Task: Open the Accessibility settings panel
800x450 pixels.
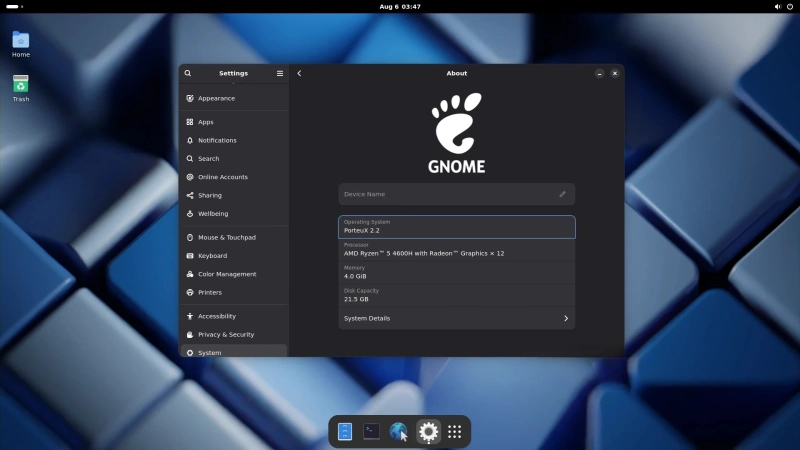Action: [234, 316]
